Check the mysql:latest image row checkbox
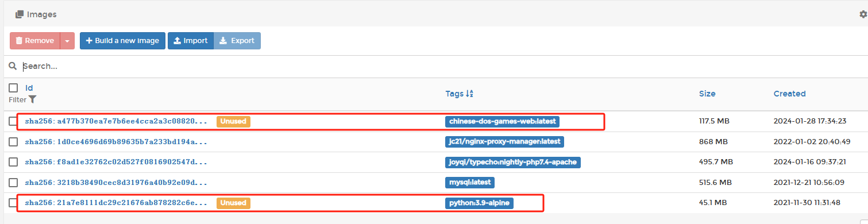The width and height of the screenshot is (868, 224). click(x=13, y=183)
